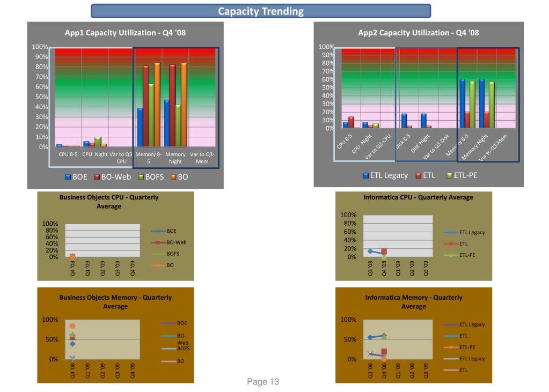549x392 pixels.
Task: Click the green BOFS bar in App1 CPU Night group
Action: click(98, 142)
